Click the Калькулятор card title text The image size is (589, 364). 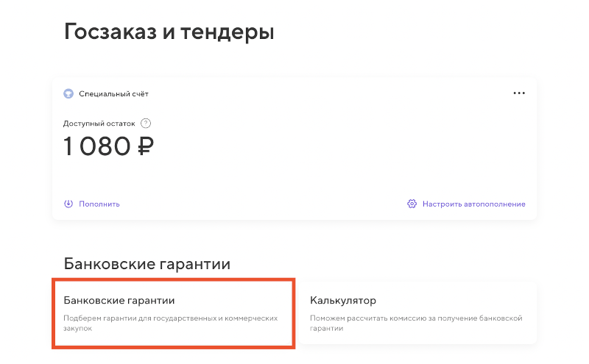coord(343,301)
